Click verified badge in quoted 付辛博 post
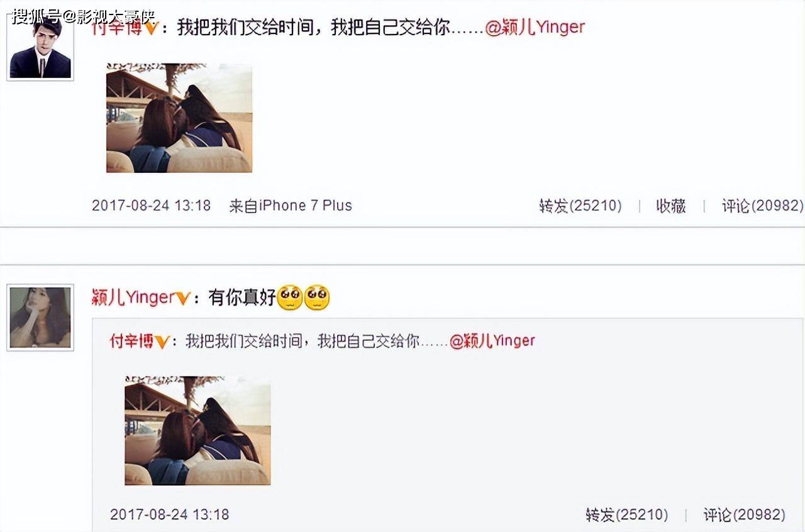Viewport: 805px width, 532px height. (162, 341)
